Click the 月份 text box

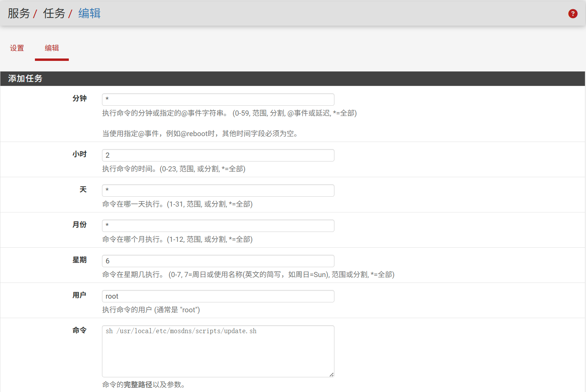[x=218, y=226]
